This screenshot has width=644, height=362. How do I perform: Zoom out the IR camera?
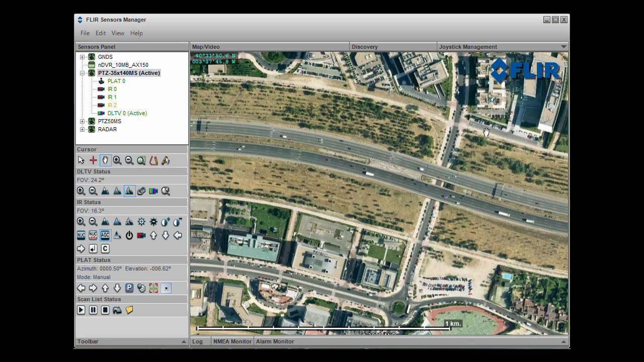tap(93, 222)
